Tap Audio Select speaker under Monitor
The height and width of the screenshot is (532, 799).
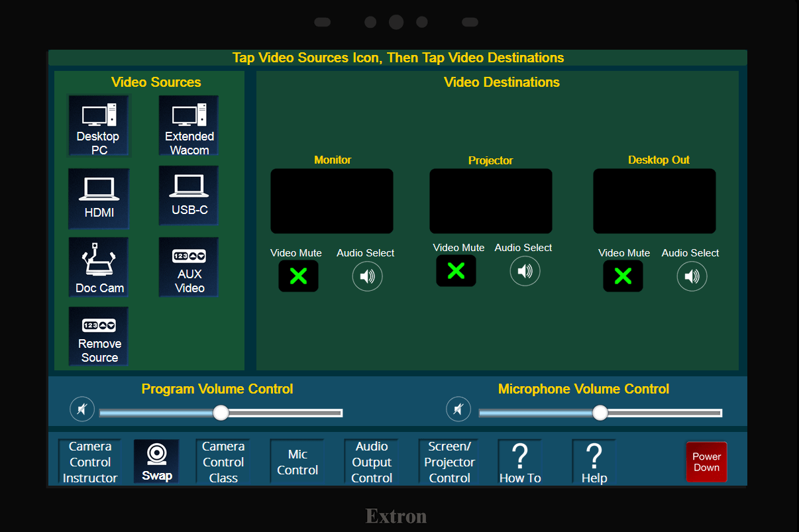click(367, 276)
